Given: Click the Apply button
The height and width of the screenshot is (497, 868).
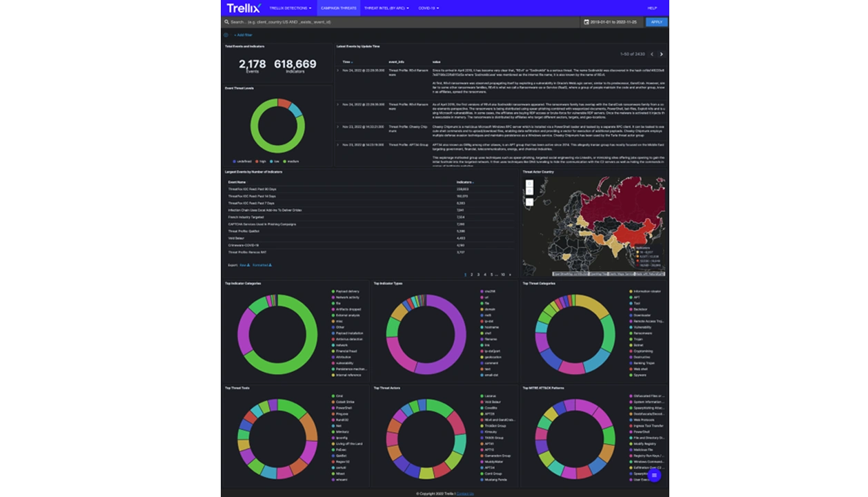Looking at the screenshot, I should click(657, 22).
